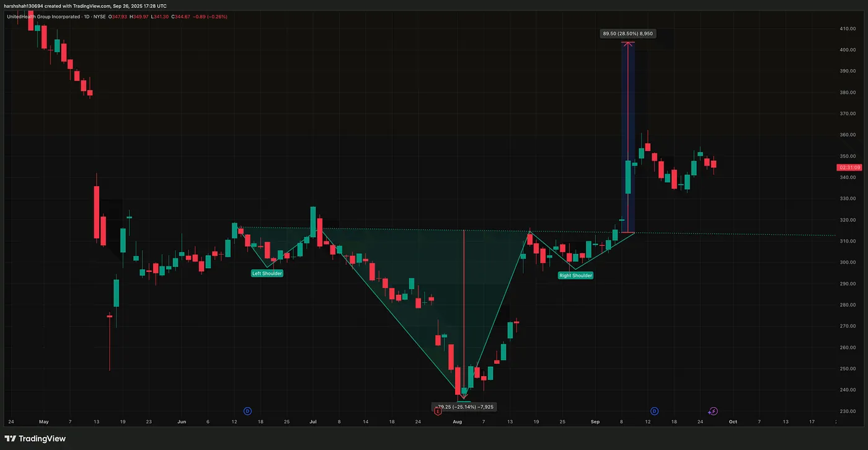This screenshot has height=450, width=868.
Task: Click the 410.00 price axis label
Action: click(x=848, y=29)
